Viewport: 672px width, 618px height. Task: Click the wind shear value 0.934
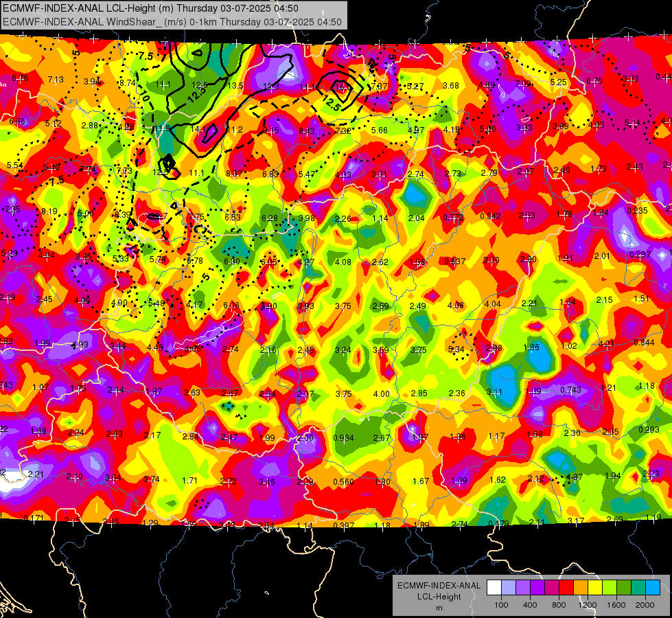[344, 438]
